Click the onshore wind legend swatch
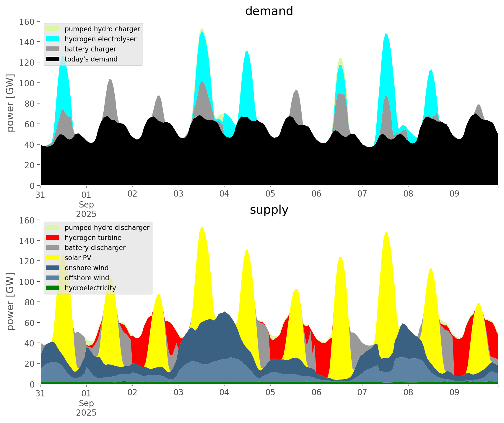 click(53, 268)
